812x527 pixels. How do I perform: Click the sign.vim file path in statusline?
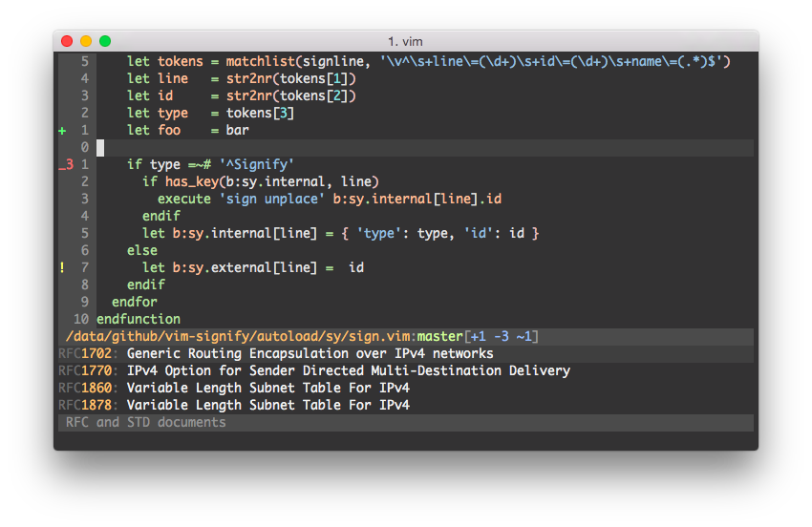(239, 337)
